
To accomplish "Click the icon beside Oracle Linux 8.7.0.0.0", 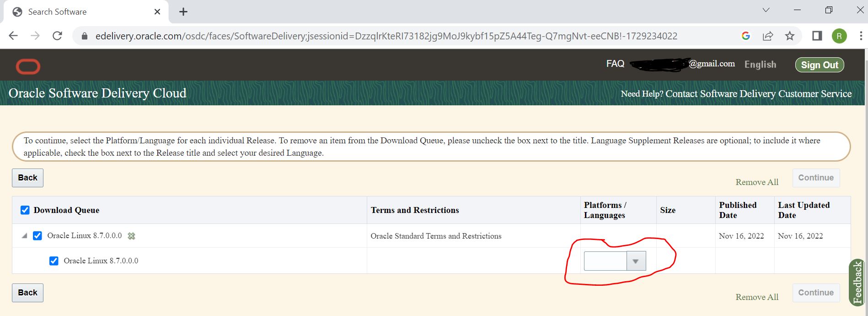I will pyautogui.click(x=131, y=236).
